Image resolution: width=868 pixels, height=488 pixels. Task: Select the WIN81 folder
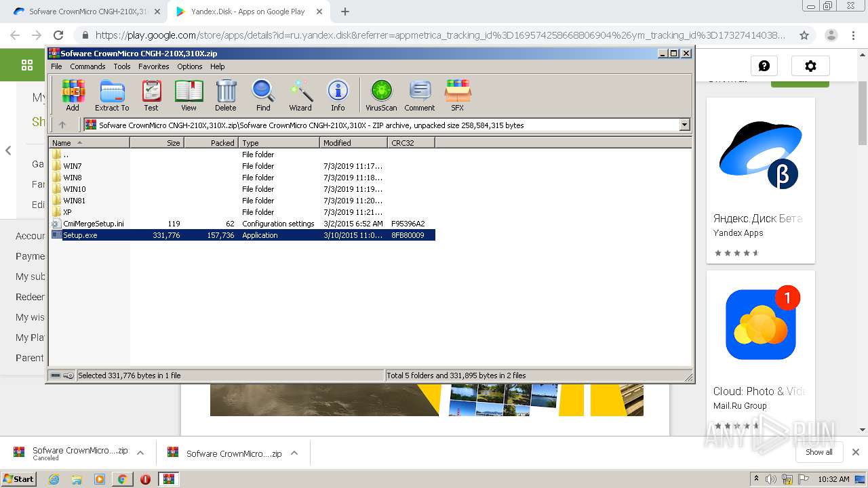[x=242, y=201]
